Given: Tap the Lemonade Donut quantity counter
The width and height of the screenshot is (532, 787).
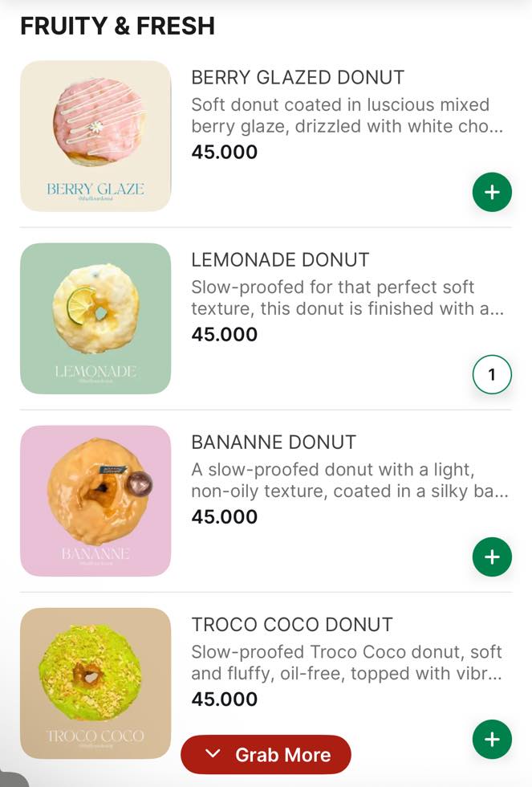Looking at the screenshot, I should pos(492,375).
